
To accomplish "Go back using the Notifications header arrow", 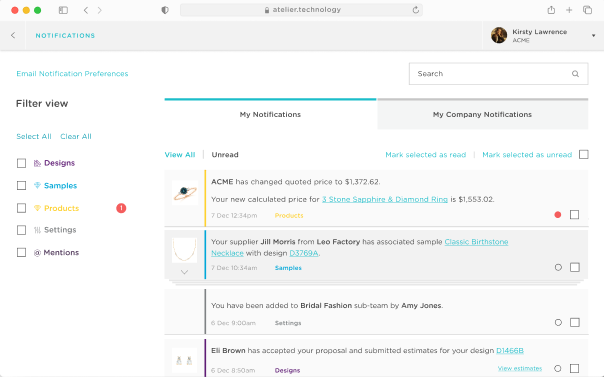I will coord(13,35).
